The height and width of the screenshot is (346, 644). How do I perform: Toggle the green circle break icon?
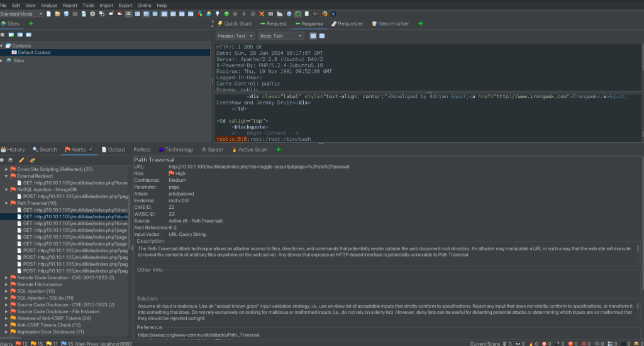(226, 13)
